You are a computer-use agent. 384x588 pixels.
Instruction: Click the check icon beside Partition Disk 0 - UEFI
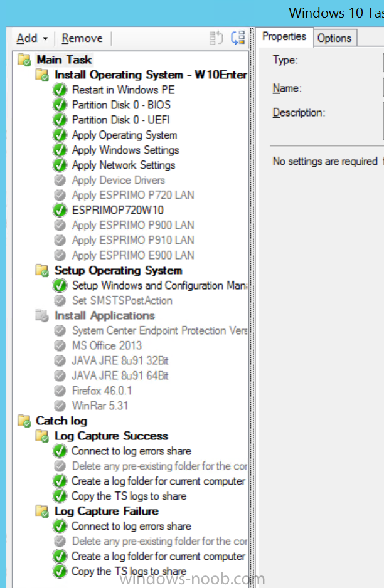(60, 120)
